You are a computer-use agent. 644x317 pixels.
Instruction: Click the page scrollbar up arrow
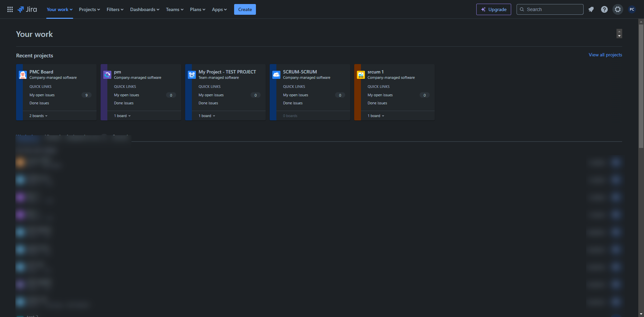(641, 21)
